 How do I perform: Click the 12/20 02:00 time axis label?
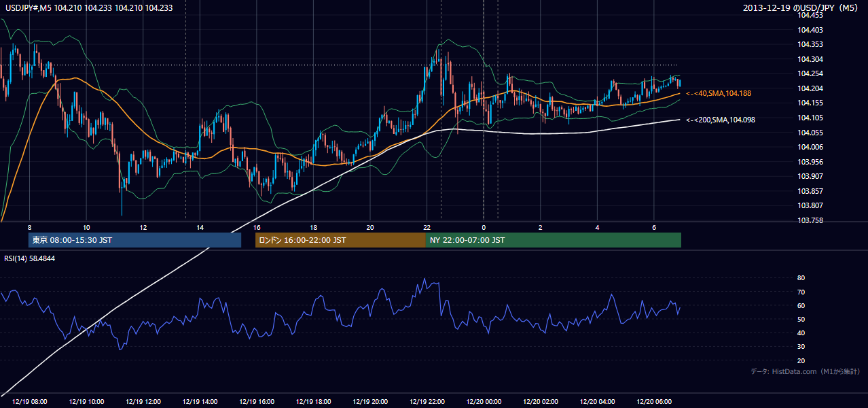point(541,402)
